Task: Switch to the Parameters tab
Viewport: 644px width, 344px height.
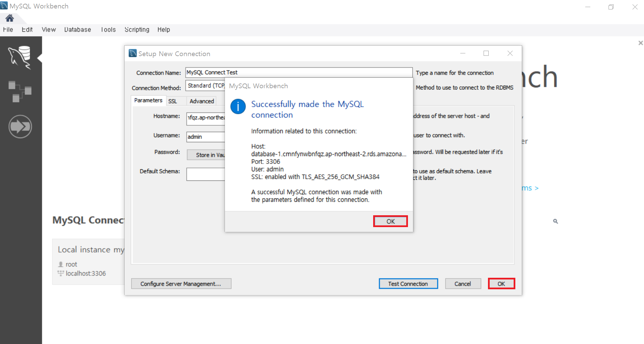Action: 148,100
